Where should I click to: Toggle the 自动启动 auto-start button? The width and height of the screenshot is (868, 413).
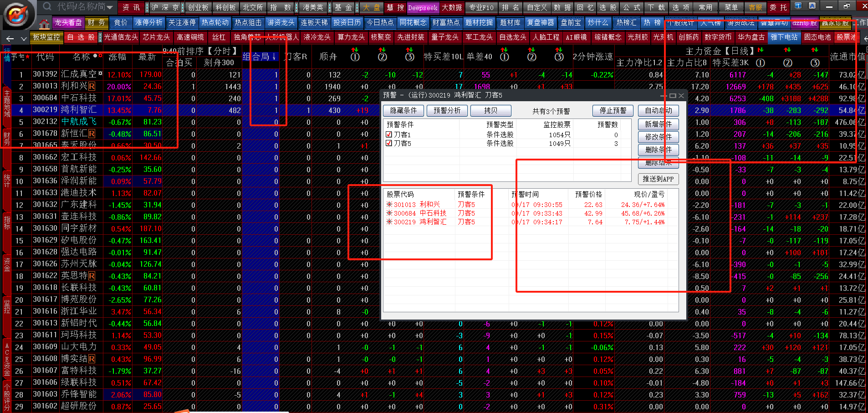tap(658, 111)
